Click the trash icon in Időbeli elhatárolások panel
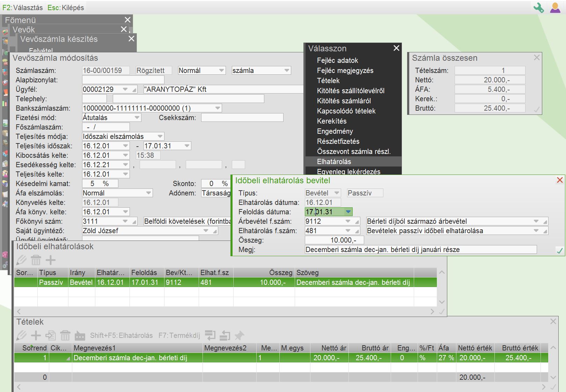The height and width of the screenshot is (392, 566). point(36,260)
